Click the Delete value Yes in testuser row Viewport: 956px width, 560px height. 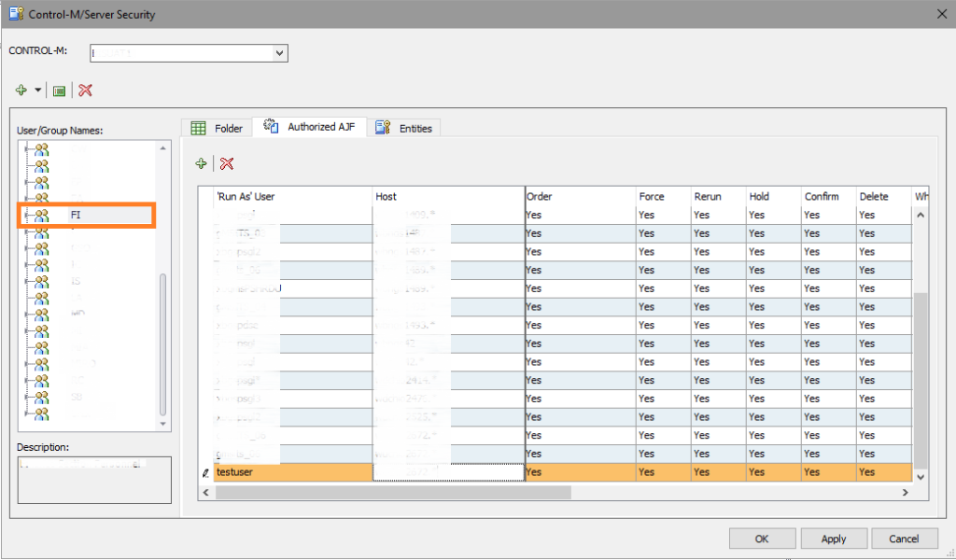[x=867, y=472]
